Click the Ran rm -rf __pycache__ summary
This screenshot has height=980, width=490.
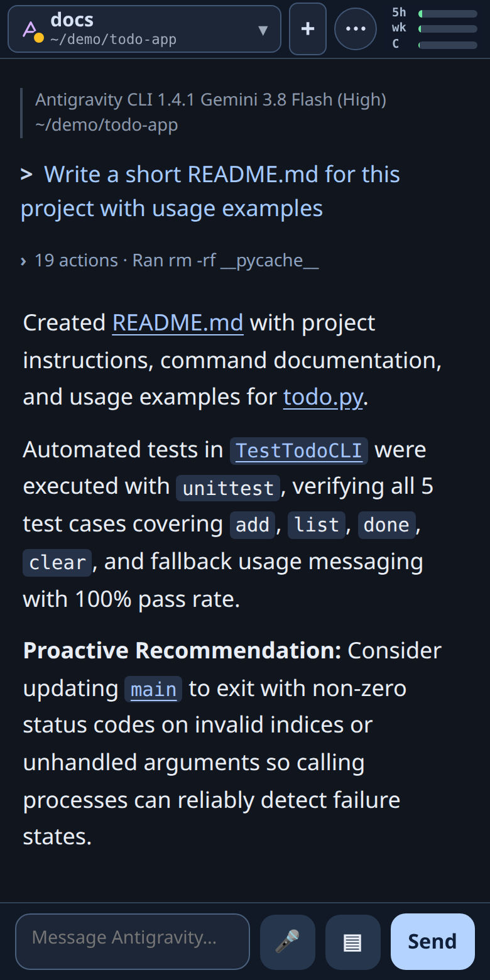(x=226, y=261)
